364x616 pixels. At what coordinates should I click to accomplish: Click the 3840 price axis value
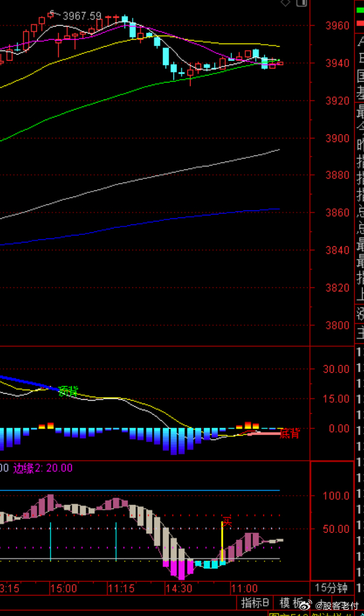pos(337,250)
